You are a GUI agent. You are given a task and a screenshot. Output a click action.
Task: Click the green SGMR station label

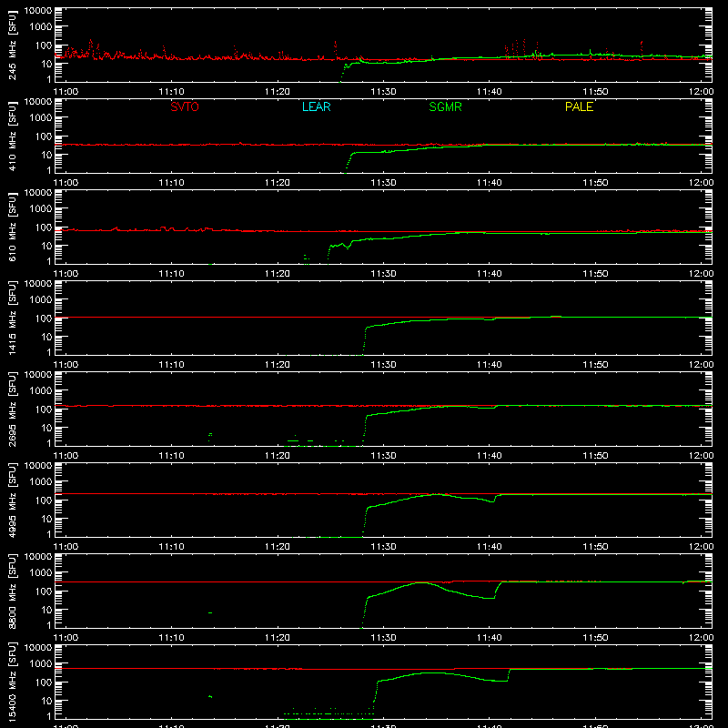pos(445,106)
